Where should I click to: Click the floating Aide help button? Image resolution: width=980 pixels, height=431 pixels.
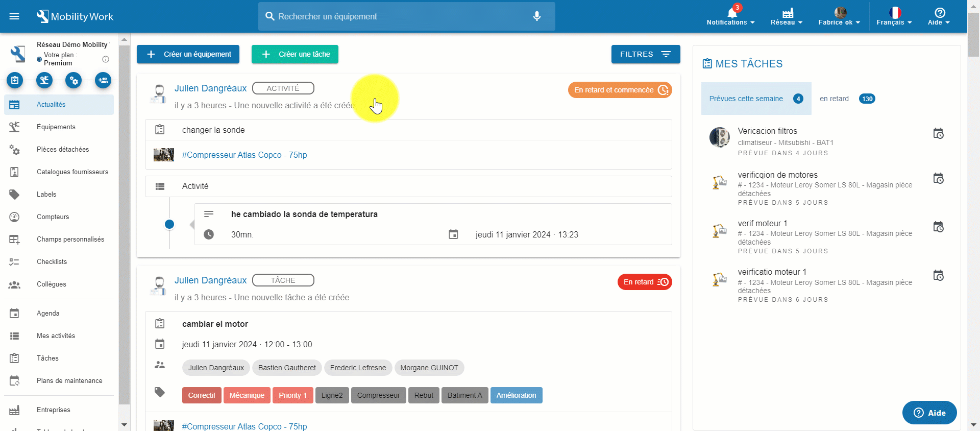click(929, 413)
